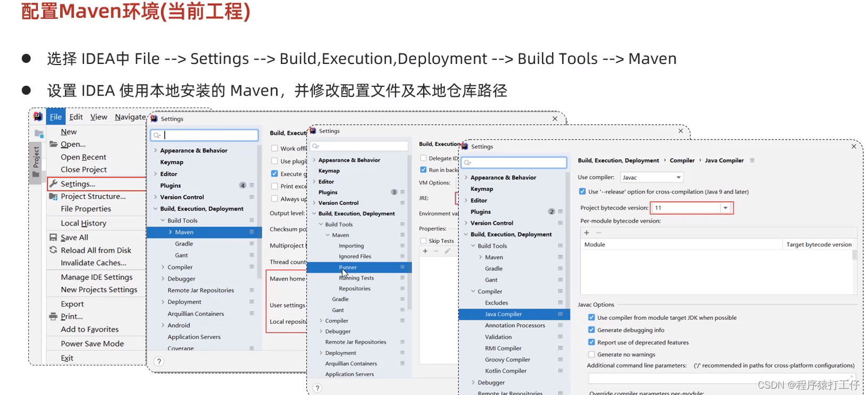Click the reload arrows icon beside Reload All from Disk
This screenshot has width=868, height=395.
click(53, 250)
